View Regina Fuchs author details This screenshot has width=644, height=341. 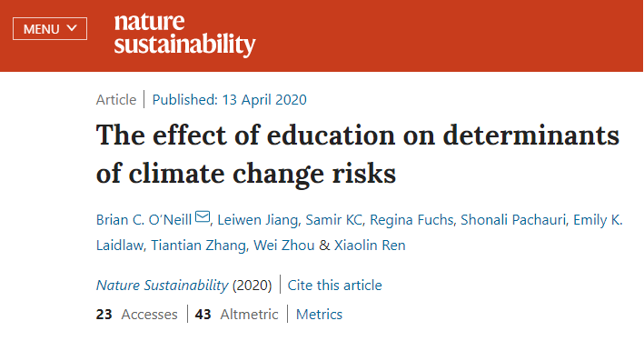tap(411, 220)
